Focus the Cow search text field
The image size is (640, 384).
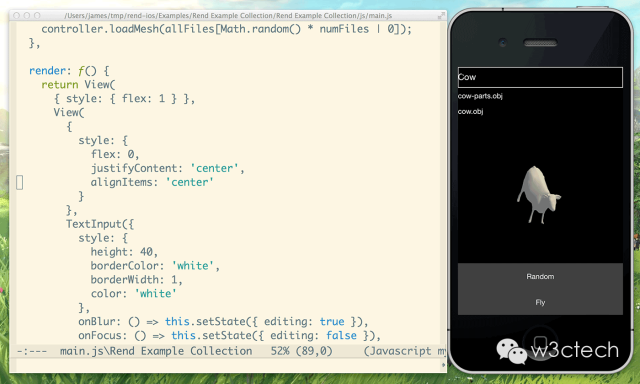tap(540, 77)
